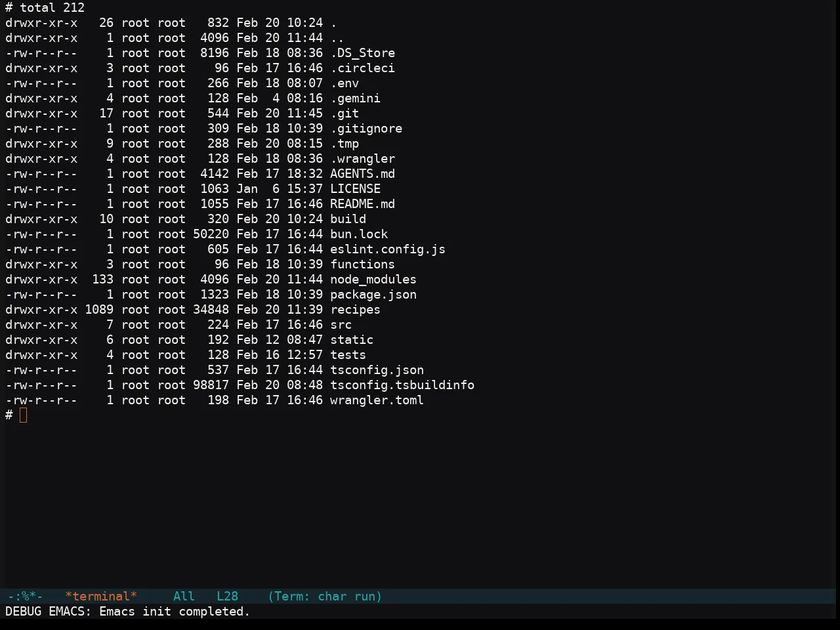This screenshot has width=840, height=630.
Task: Select the .gitignore entry
Action: click(x=366, y=129)
